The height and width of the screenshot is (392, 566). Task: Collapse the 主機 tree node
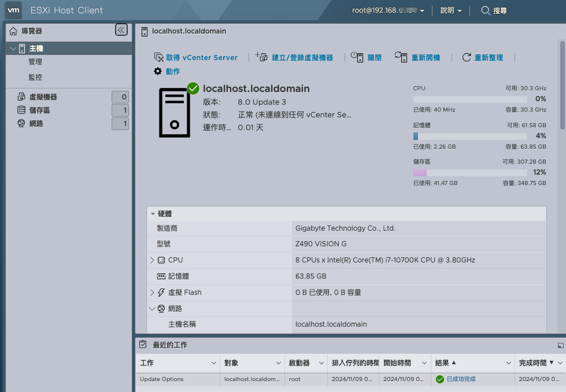coord(13,49)
